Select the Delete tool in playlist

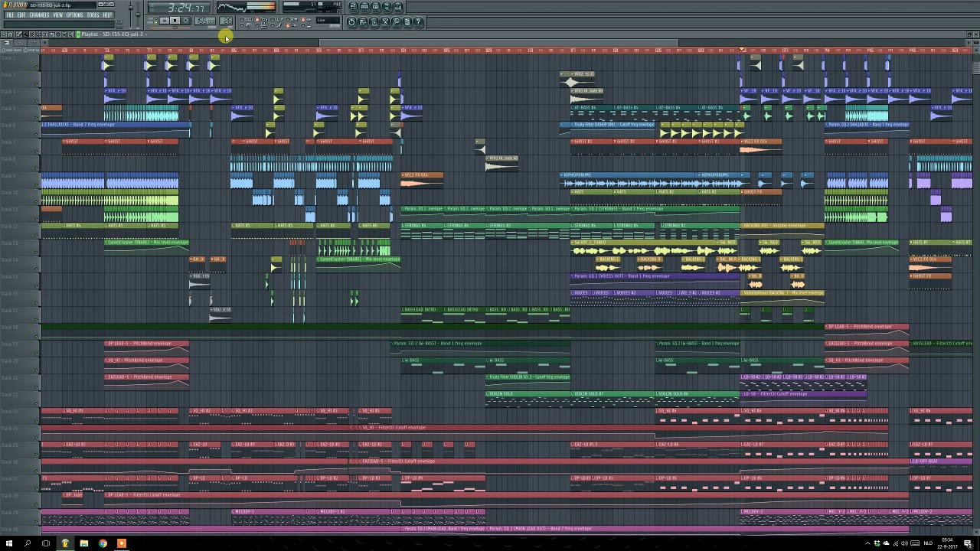coord(32,34)
